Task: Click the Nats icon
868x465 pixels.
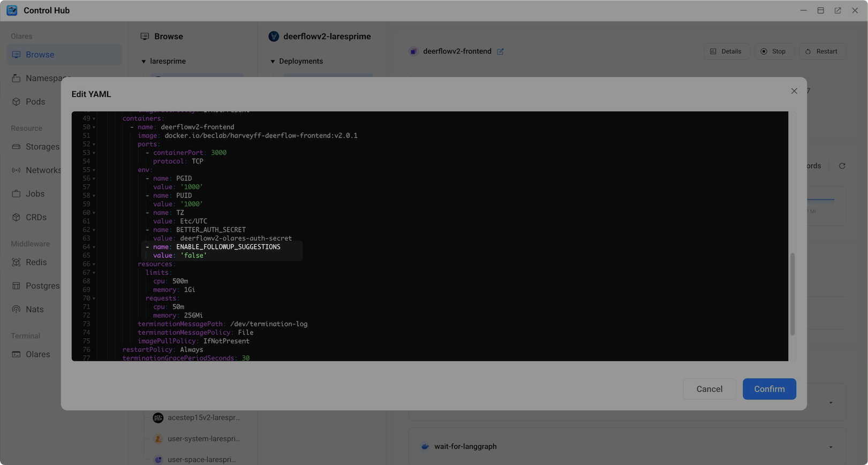Action: [x=16, y=309]
